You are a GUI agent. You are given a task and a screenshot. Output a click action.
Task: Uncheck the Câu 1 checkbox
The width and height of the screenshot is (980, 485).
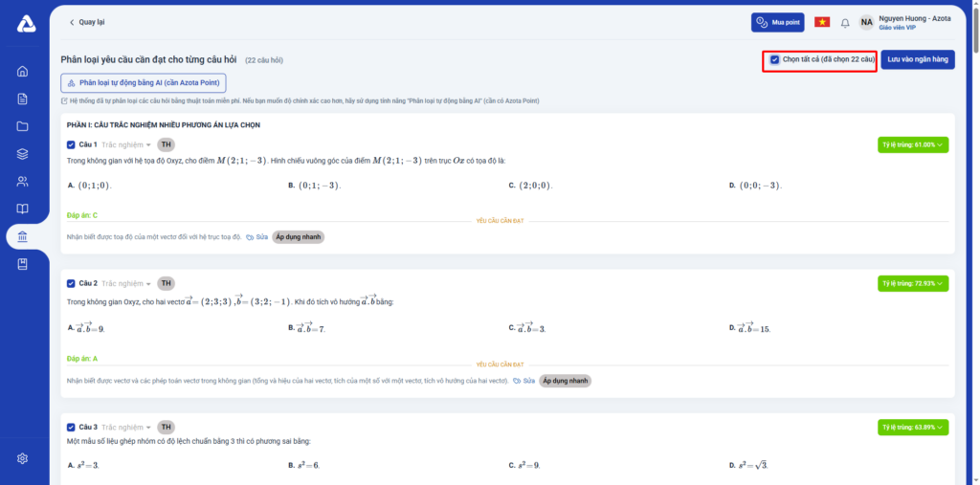71,144
